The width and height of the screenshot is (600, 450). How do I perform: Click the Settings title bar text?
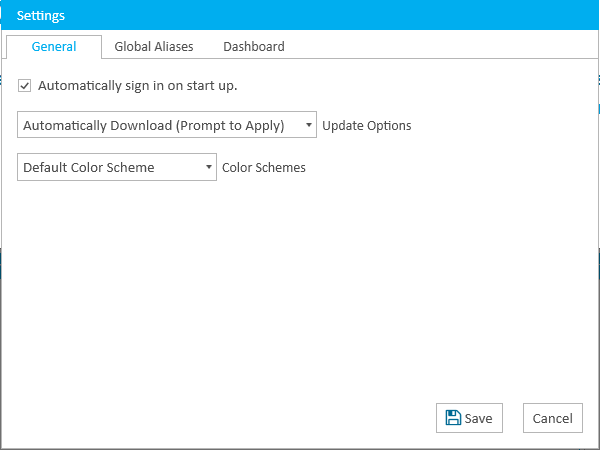[41, 16]
